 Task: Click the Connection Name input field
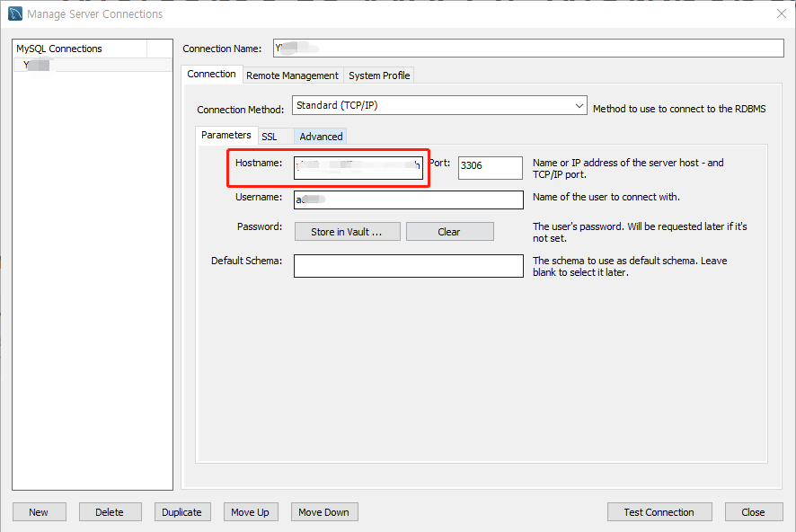tap(528, 49)
